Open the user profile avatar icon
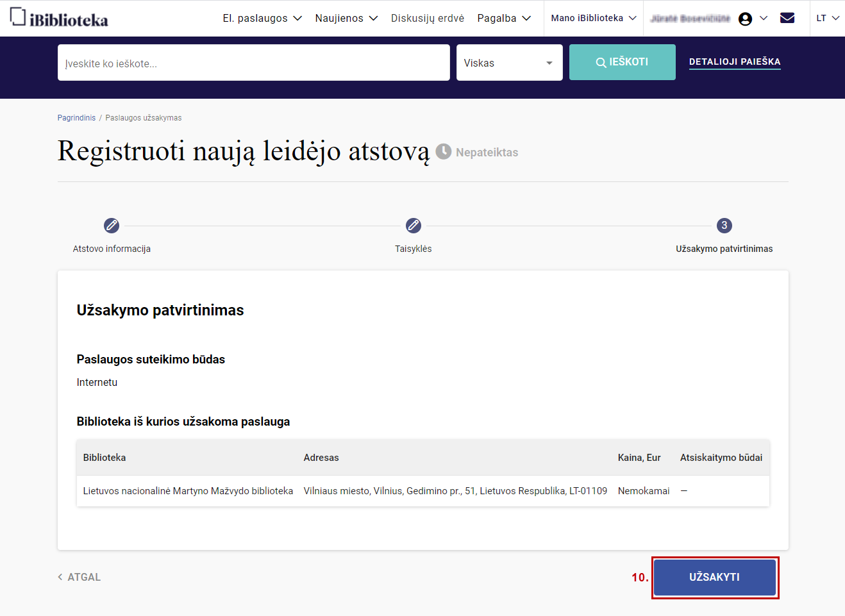845x616 pixels. coord(745,19)
